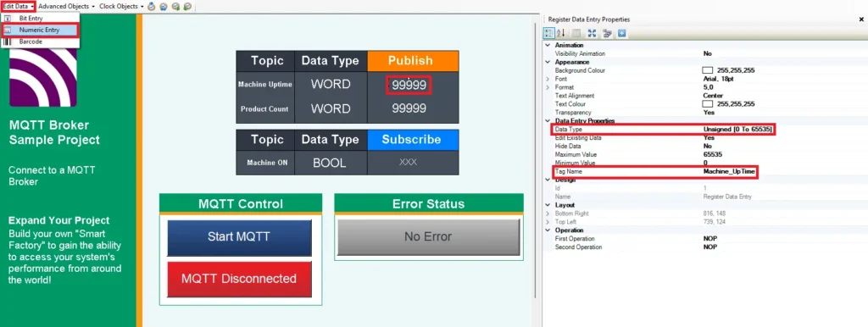Click the Bit Entry menu icon
The height and width of the screenshot is (327, 868).
tap(8, 19)
